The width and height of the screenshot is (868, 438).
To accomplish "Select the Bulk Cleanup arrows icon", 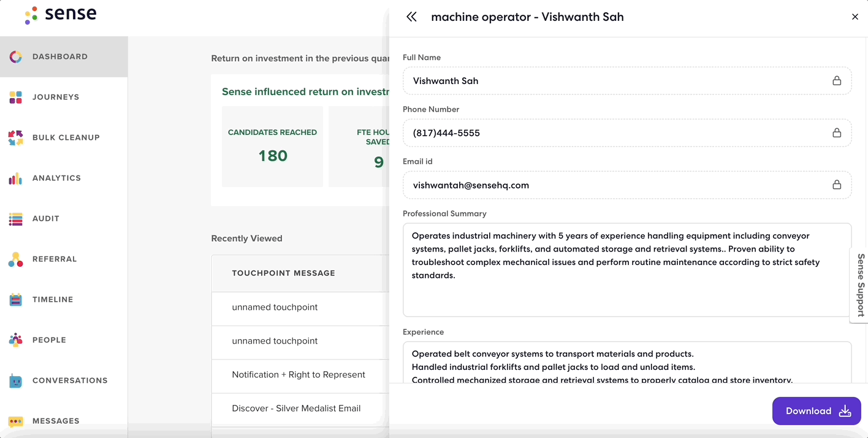I will (x=16, y=137).
